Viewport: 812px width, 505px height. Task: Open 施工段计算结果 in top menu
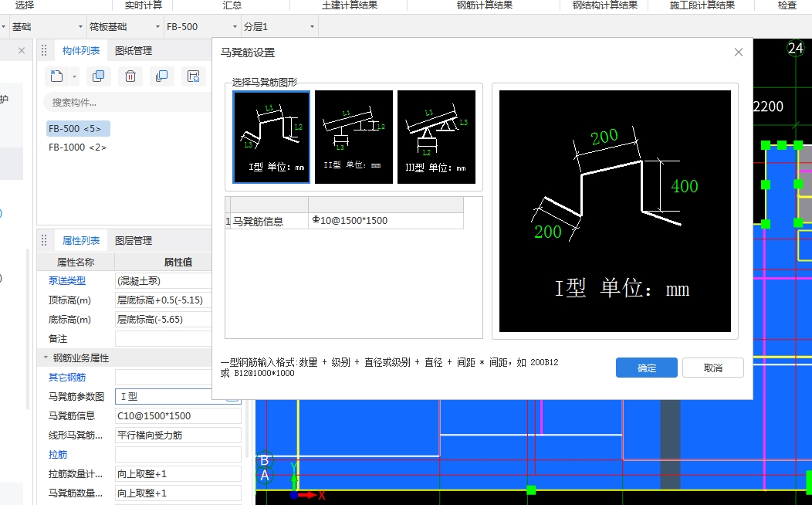coord(702,5)
